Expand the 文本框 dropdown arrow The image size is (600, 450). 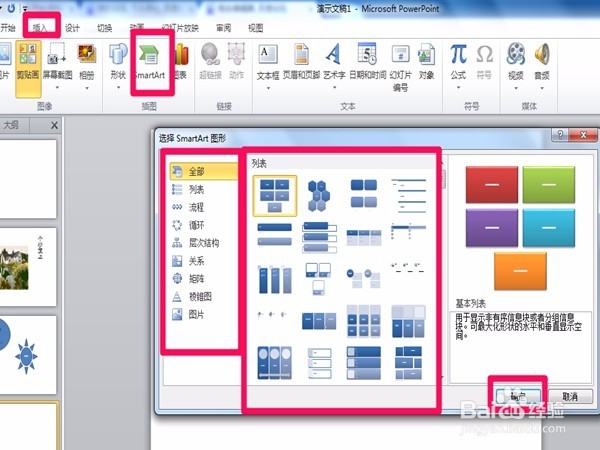tap(268, 88)
